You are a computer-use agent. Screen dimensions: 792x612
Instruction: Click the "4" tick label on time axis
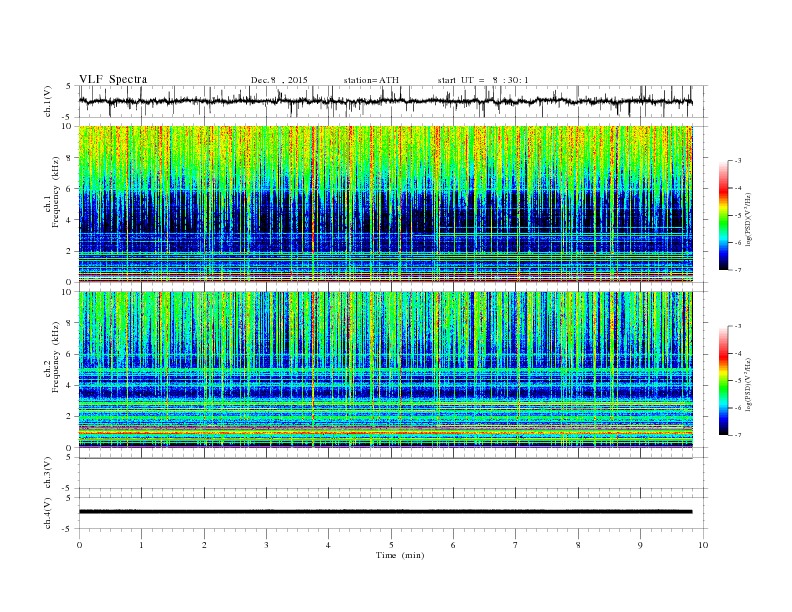click(x=329, y=545)
